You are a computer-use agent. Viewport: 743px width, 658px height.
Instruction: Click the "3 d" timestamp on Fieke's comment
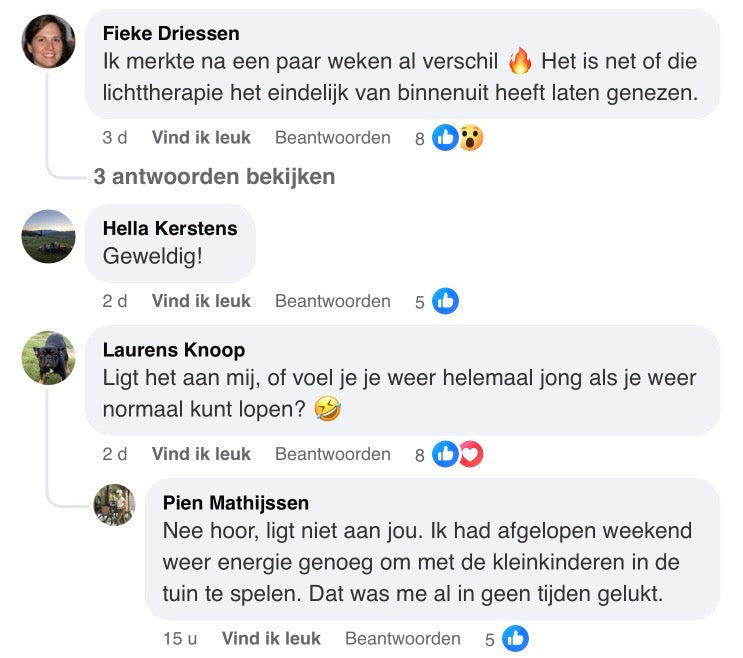(x=115, y=138)
